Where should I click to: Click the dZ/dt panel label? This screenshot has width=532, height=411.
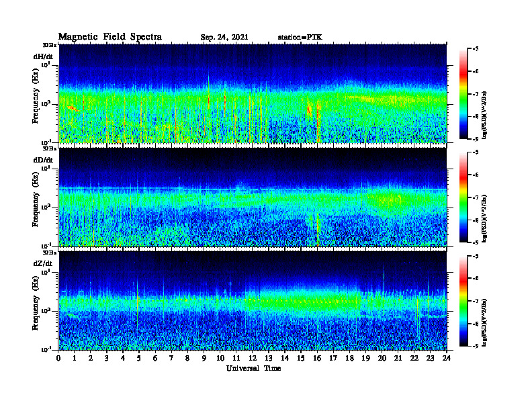pyautogui.click(x=43, y=263)
